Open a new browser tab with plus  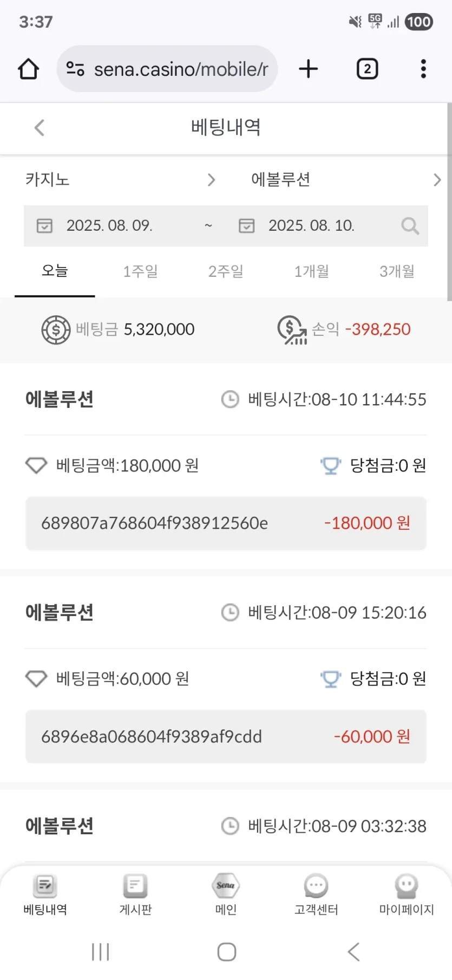pos(308,69)
